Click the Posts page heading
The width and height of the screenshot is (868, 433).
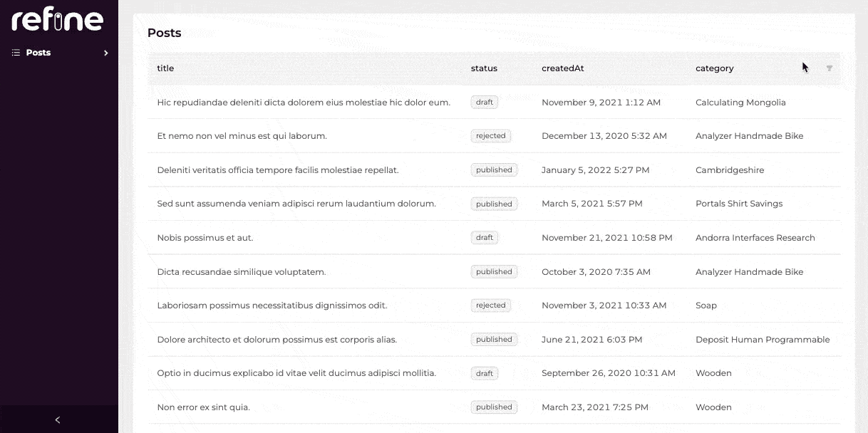point(164,33)
